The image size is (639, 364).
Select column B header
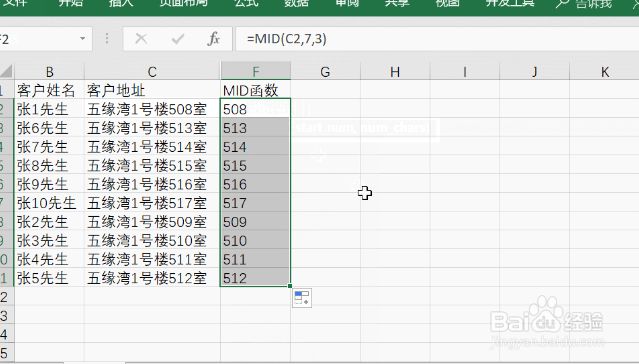coord(49,71)
